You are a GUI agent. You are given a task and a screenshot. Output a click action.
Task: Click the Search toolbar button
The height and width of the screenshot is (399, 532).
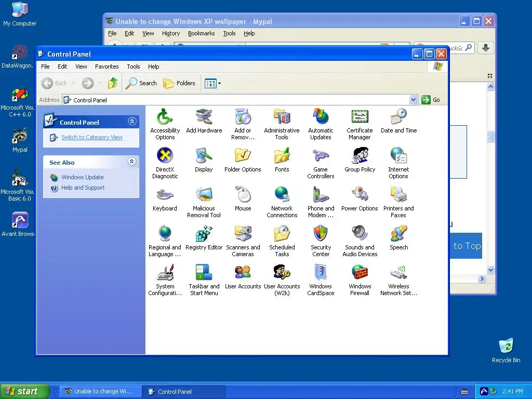[141, 83]
